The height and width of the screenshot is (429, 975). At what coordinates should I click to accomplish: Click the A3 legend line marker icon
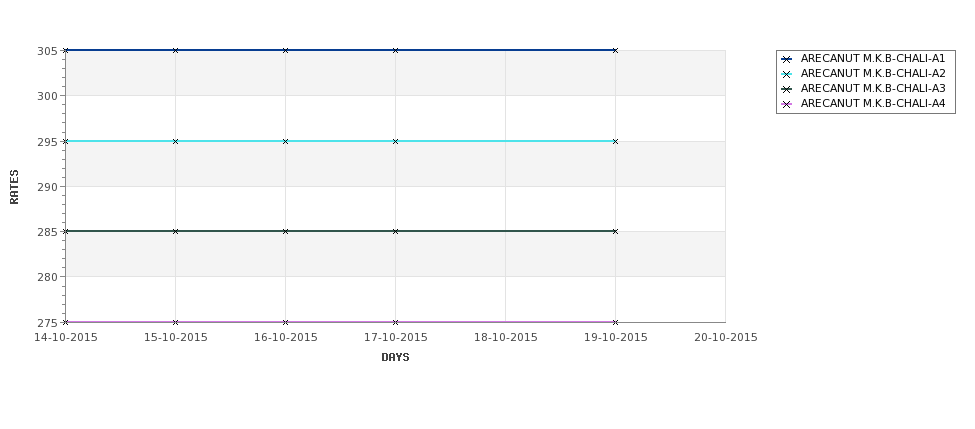pyautogui.click(x=786, y=89)
